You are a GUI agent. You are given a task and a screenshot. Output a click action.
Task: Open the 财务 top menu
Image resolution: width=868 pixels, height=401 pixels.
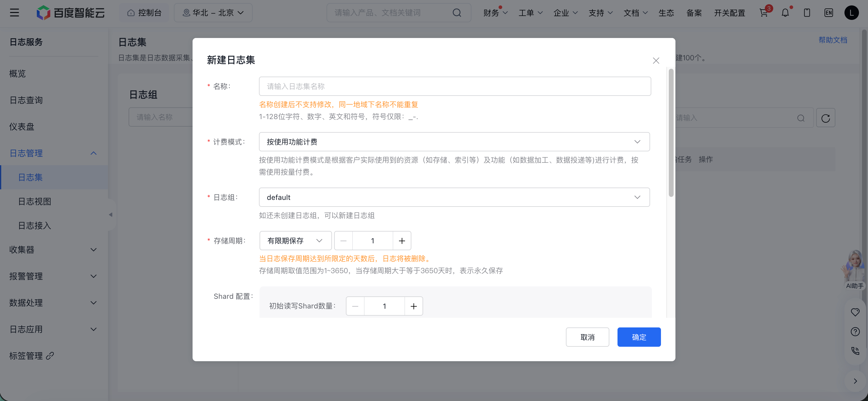coord(495,13)
